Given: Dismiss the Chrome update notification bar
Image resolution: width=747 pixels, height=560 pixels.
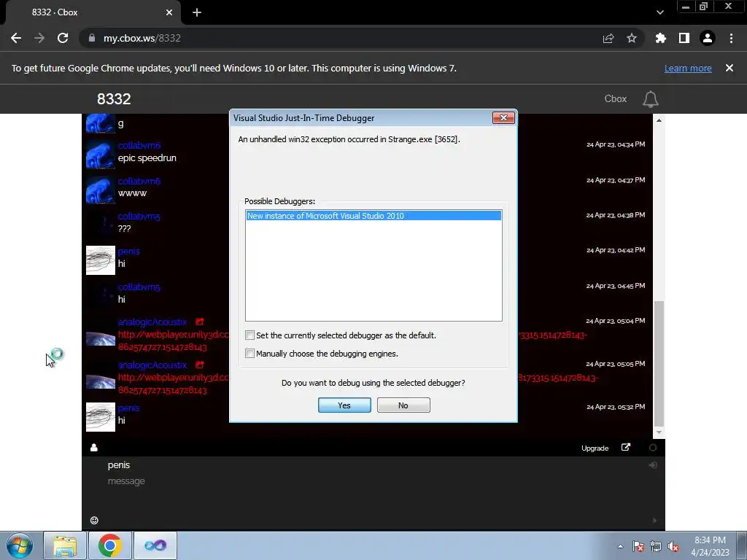Looking at the screenshot, I should point(729,68).
